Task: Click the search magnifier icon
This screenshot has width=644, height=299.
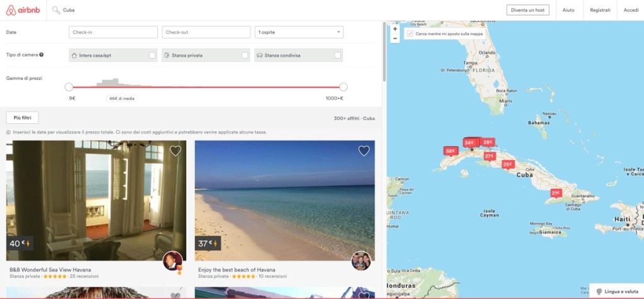Action: (x=56, y=10)
